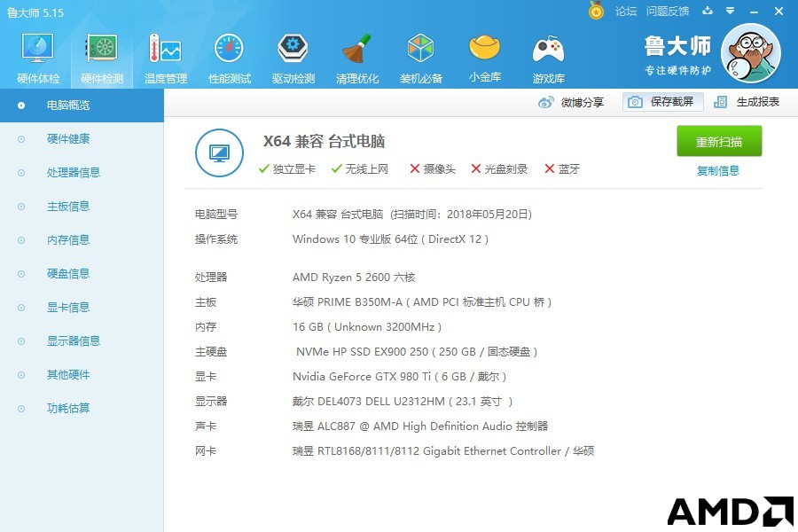Click the 重新扫描 green rescan button
This screenshot has width=798, height=532.
click(x=719, y=141)
